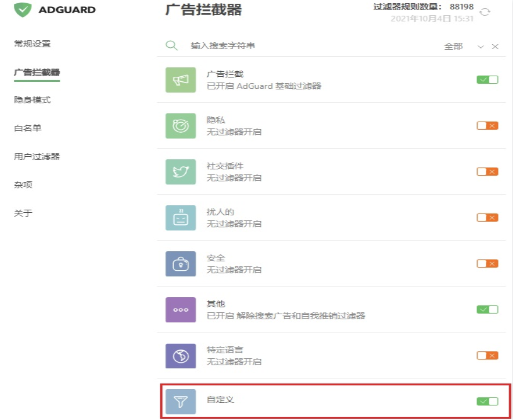This screenshot has height=420, width=513.
Task: Click the 2021年10月4日 15:31 timestamp
Action: [x=432, y=19]
